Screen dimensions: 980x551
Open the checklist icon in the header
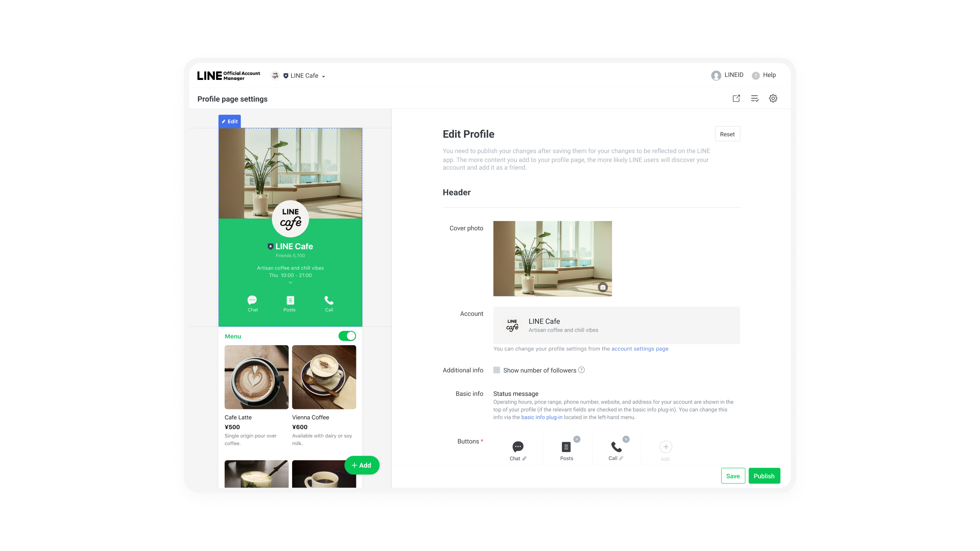click(755, 99)
